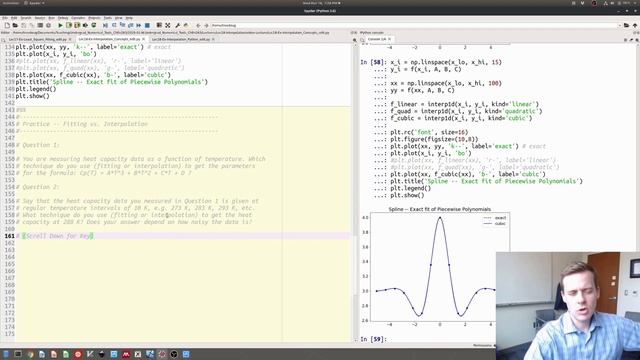Open the PYTHONPATH manager icon
640x360 pixels.
[x=186, y=25]
